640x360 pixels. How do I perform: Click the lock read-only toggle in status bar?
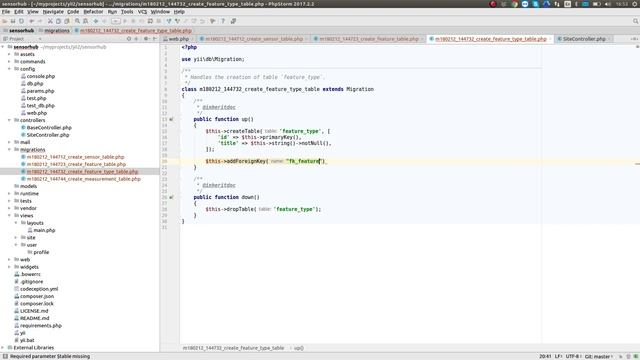coord(621,356)
